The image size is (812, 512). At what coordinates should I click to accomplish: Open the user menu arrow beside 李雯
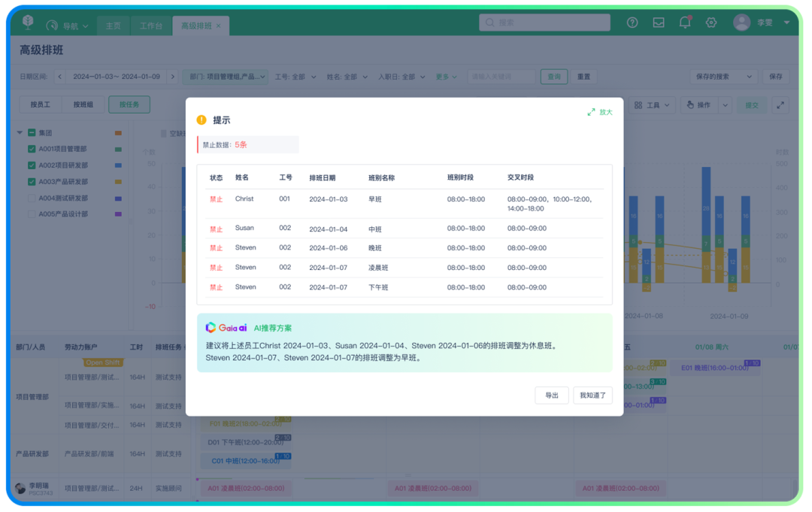pos(786,23)
